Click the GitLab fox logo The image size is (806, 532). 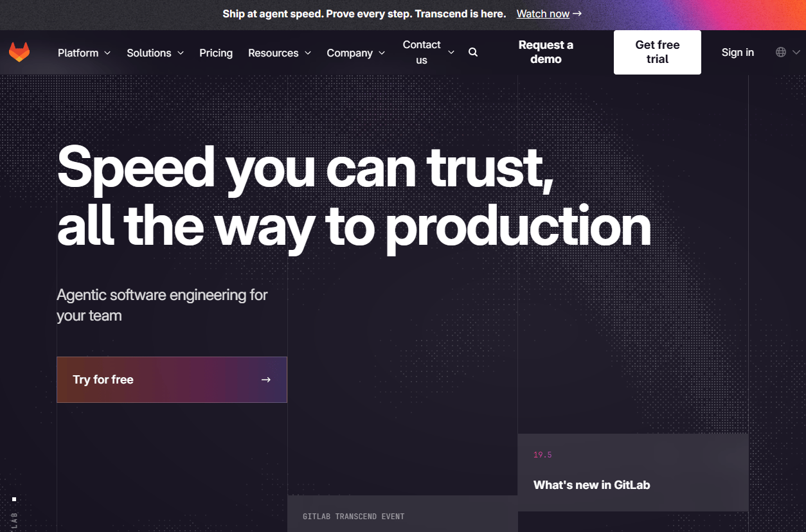point(19,52)
